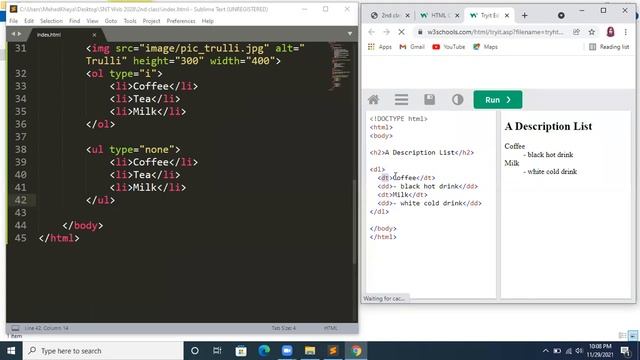This screenshot has height=360, width=640.
Task: Open the Chrome profile avatar
Action: [610, 32]
